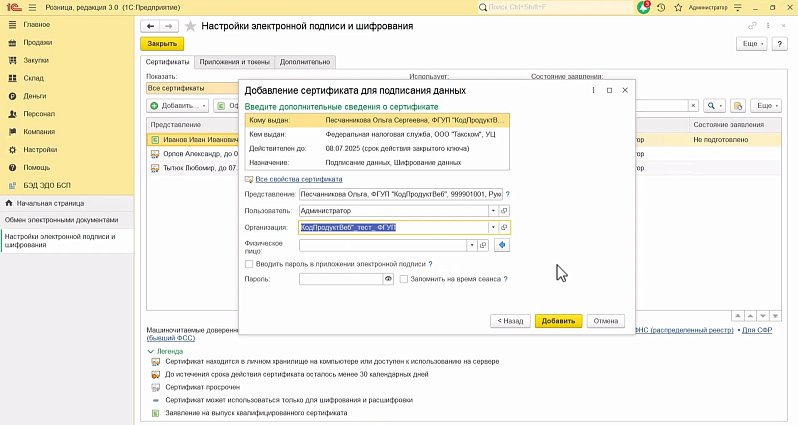Click blue arrow button beside Физическое лицо

[502, 245]
